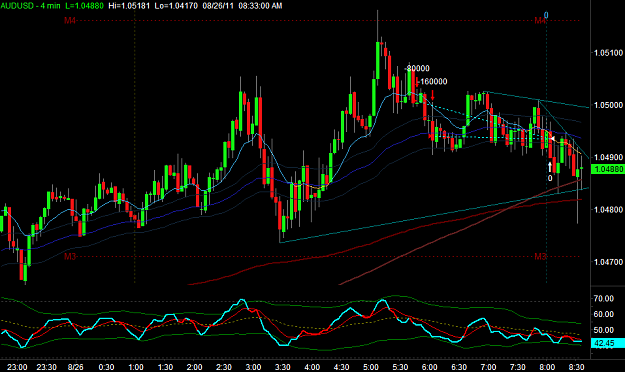Click the 7:00 time axis label
625x372 pixels.
[x=488, y=367]
